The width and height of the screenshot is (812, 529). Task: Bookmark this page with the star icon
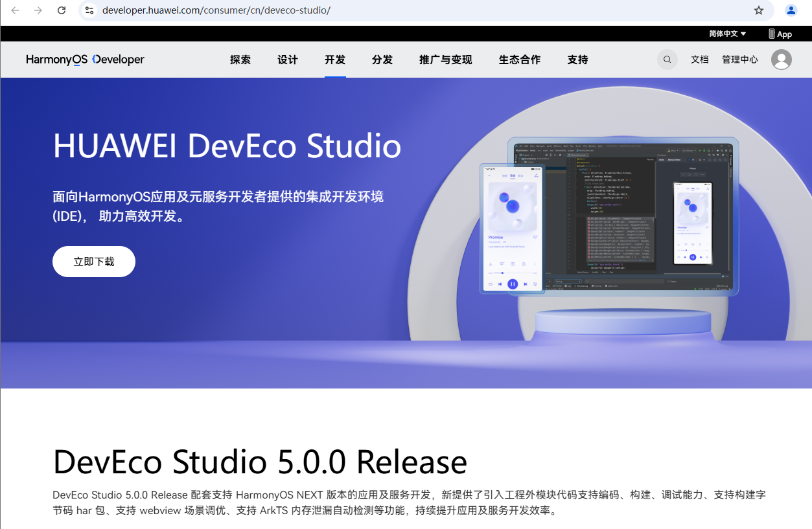coord(759,10)
